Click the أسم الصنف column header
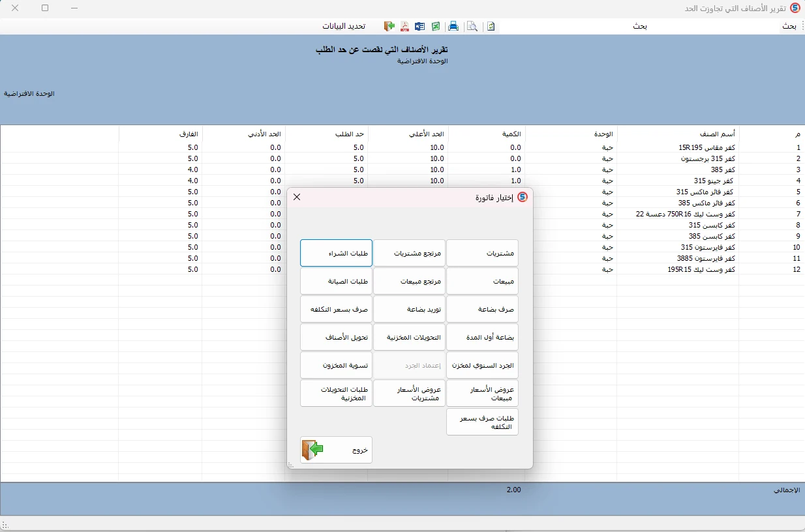The width and height of the screenshot is (805, 532). point(678,134)
